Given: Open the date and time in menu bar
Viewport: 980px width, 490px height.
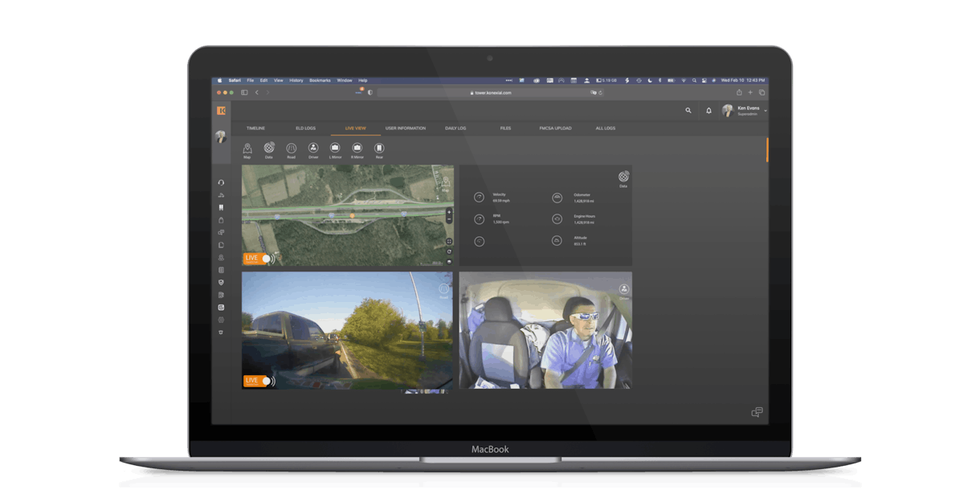Looking at the screenshot, I should coord(743,80).
